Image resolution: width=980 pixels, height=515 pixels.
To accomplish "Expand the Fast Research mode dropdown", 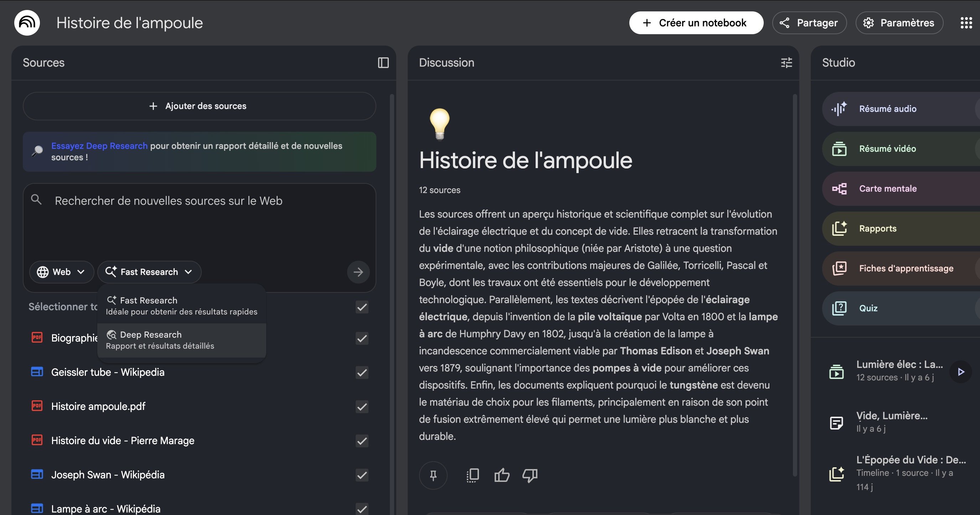I will tap(149, 272).
